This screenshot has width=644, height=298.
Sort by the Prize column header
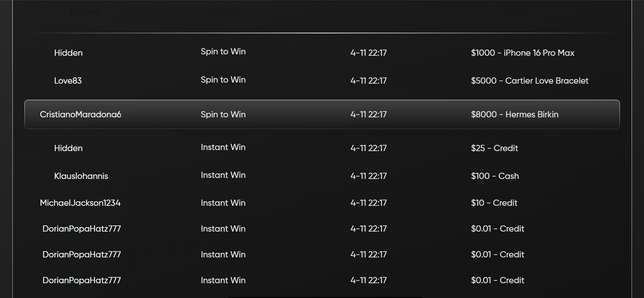(x=514, y=12)
